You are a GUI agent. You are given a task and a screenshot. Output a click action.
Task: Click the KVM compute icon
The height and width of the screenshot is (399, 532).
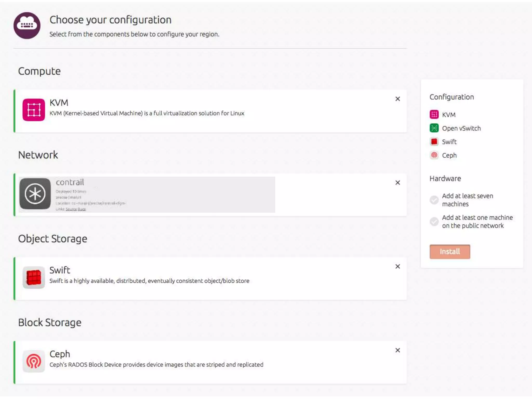pyautogui.click(x=34, y=110)
